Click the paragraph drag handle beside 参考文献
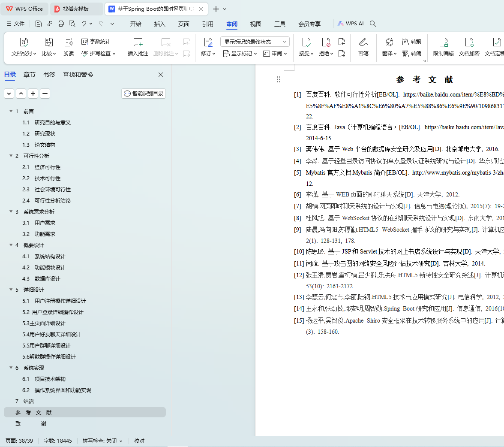This screenshot has width=504, height=447. coord(279,79)
